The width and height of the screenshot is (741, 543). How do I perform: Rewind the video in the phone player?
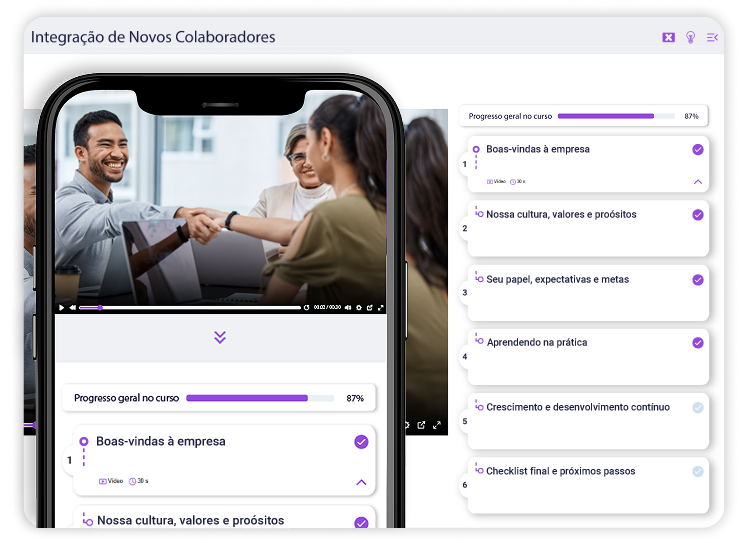pos(72,308)
